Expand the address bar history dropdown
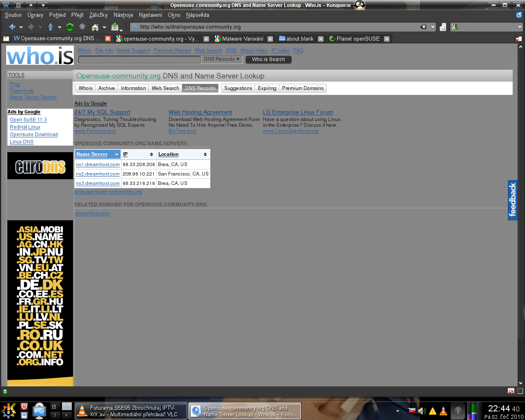Image resolution: width=525 pixels, height=420 pixels. pyautogui.click(x=433, y=27)
